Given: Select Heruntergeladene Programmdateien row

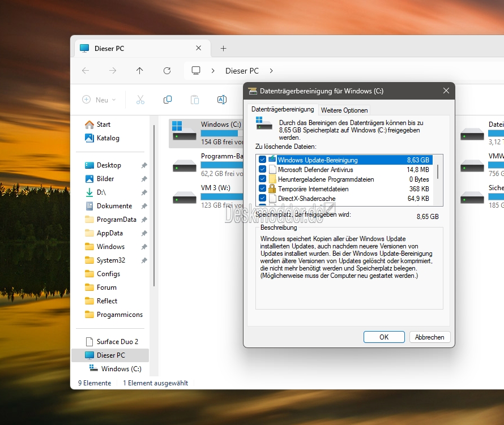Looking at the screenshot, I should click(x=344, y=179).
